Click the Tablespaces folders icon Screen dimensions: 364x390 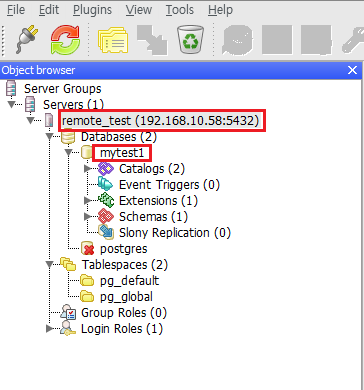coord(68,264)
